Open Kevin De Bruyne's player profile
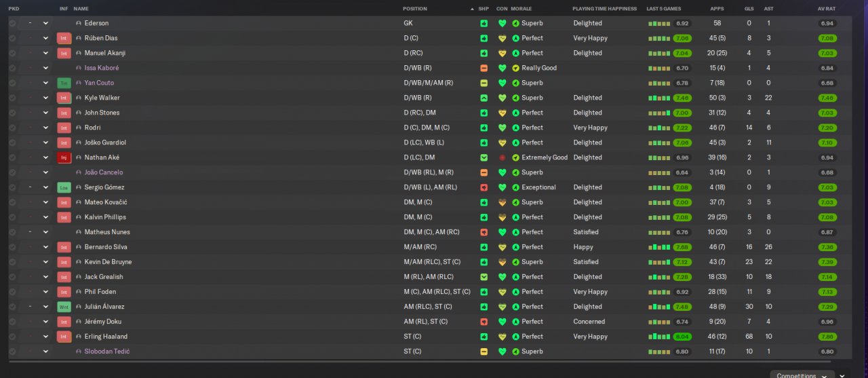The image size is (868, 378). click(x=108, y=262)
